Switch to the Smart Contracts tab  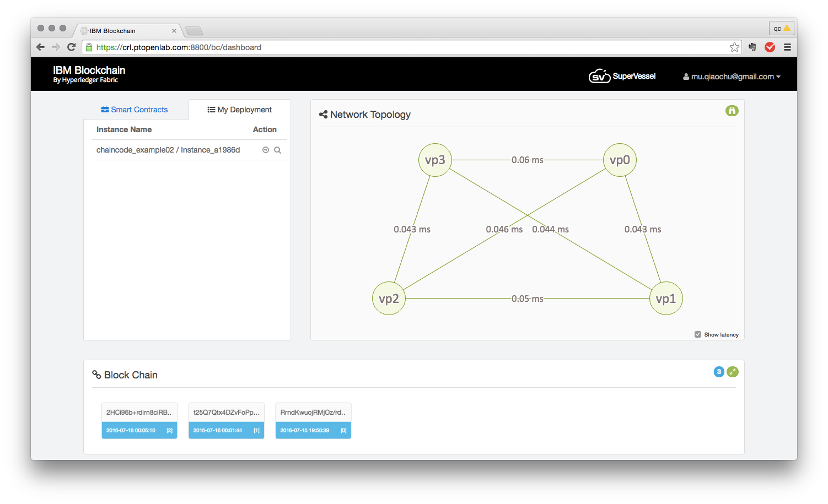(135, 110)
